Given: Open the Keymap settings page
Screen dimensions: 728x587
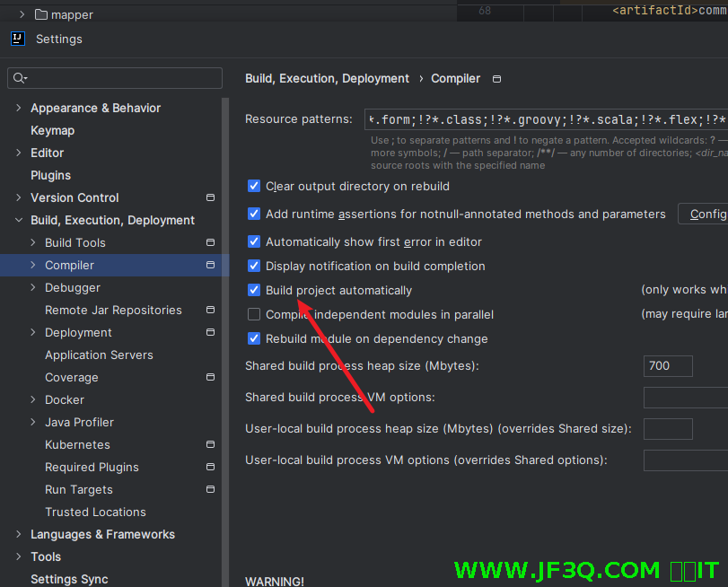Looking at the screenshot, I should click(52, 130).
